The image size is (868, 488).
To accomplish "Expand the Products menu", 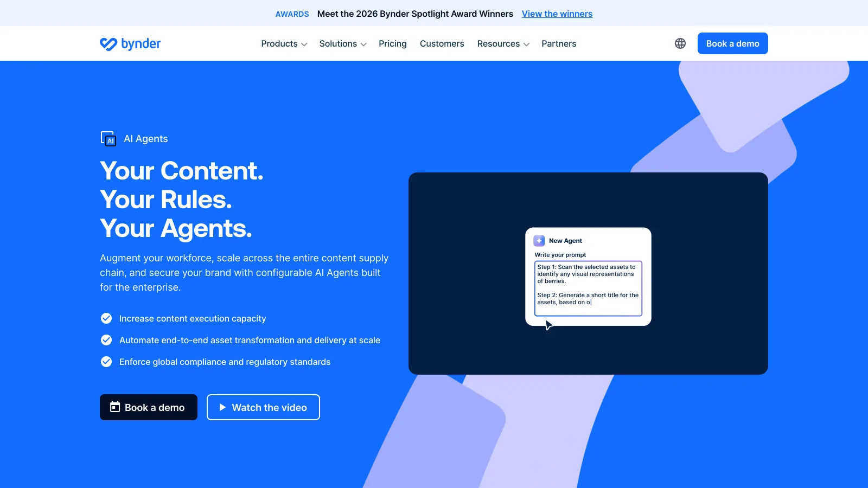I will [x=284, y=43].
